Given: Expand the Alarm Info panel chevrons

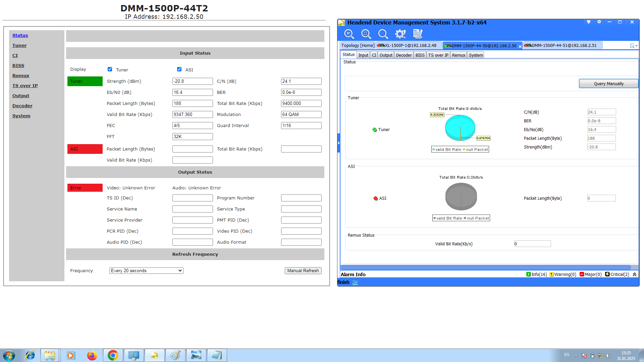Looking at the screenshot, I should (x=635, y=275).
